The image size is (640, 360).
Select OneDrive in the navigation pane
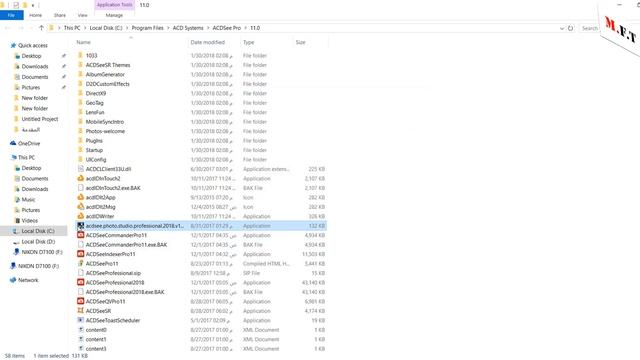point(29,143)
